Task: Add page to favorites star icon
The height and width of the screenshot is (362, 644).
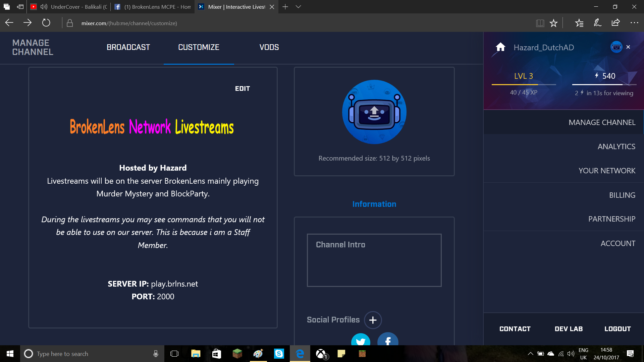Action: coord(553,23)
